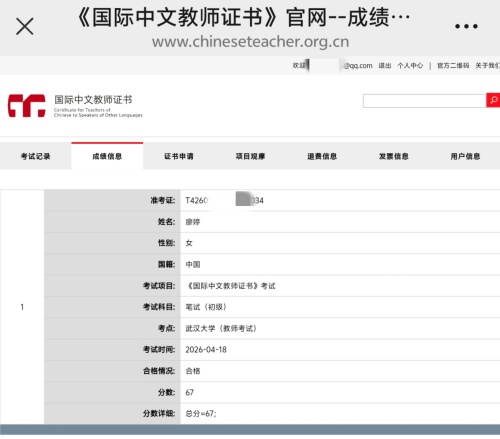Close the in-app browser with the X icon
Image resolution: width=500 pixels, height=439 pixels.
point(25,26)
